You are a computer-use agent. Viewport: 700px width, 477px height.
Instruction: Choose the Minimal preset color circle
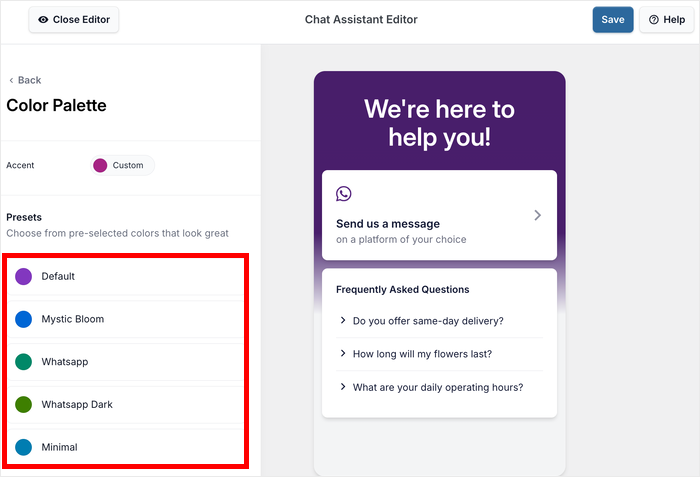pyautogui.click(x=24, y=447)
